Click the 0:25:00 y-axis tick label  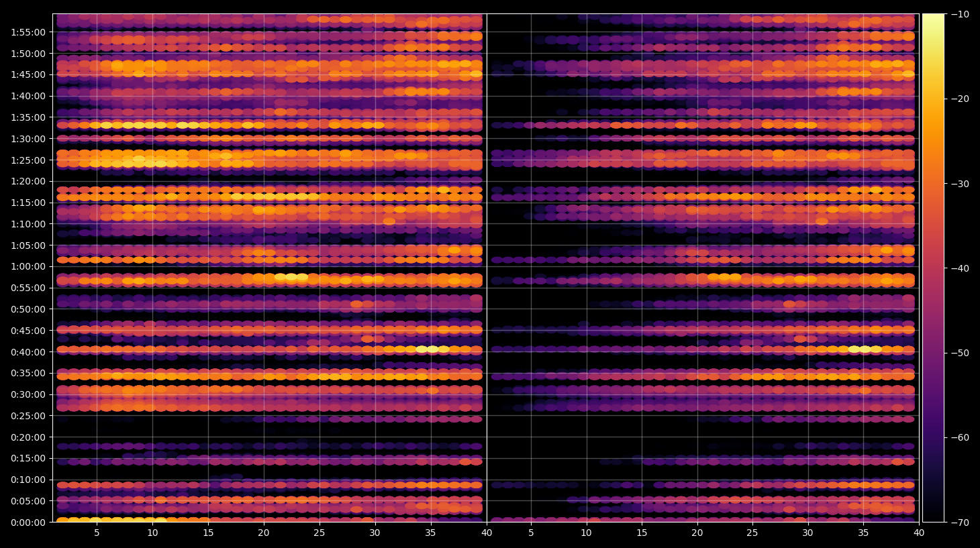28,416
